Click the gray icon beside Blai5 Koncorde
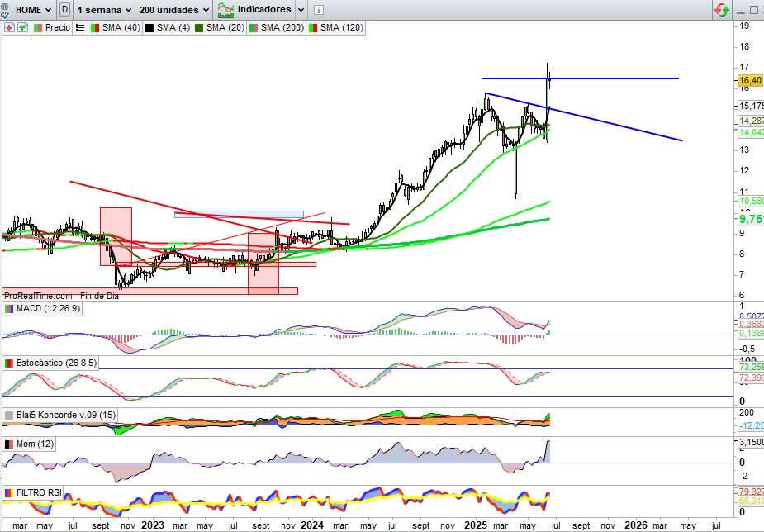764x532 pixels. 9,415
